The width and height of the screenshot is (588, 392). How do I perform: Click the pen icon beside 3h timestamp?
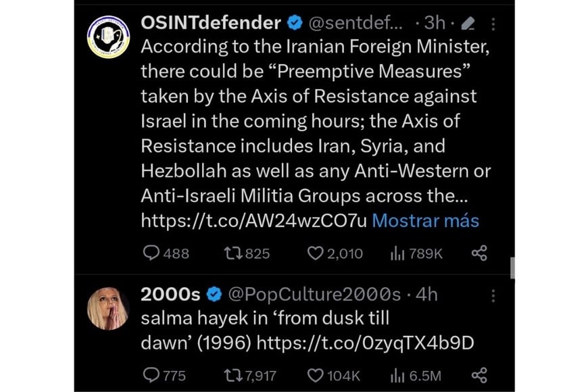466,24
